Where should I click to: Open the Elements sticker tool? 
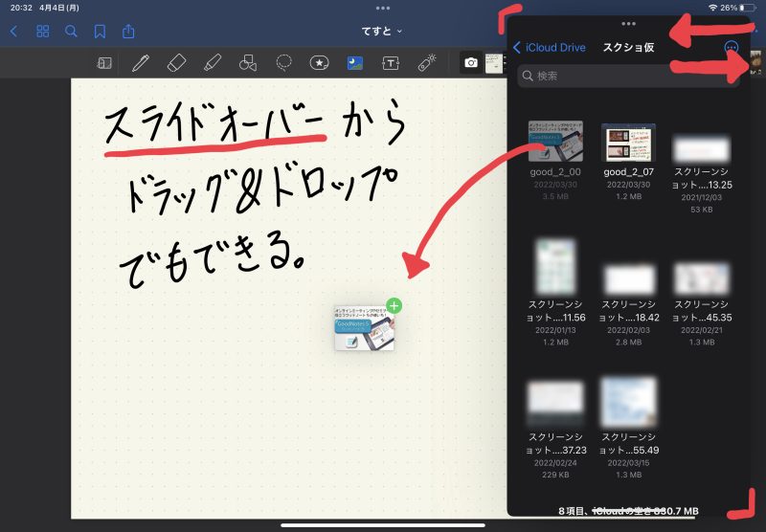319,63
